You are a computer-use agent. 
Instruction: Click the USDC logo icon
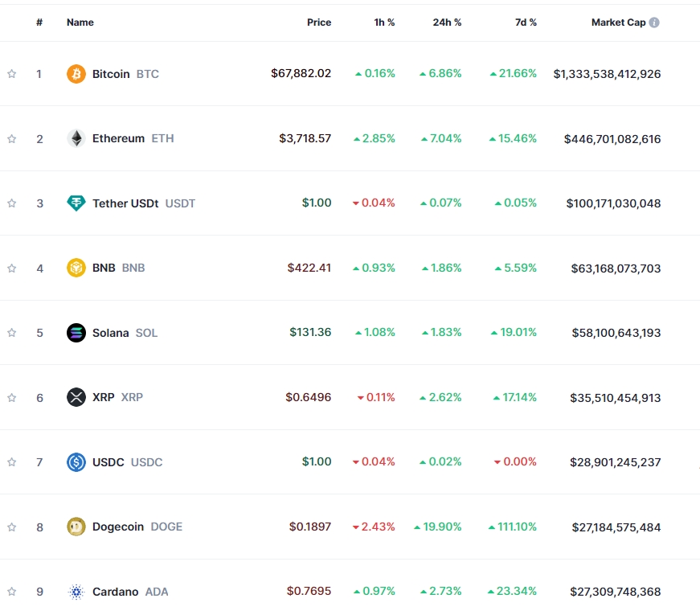point(75,462)
